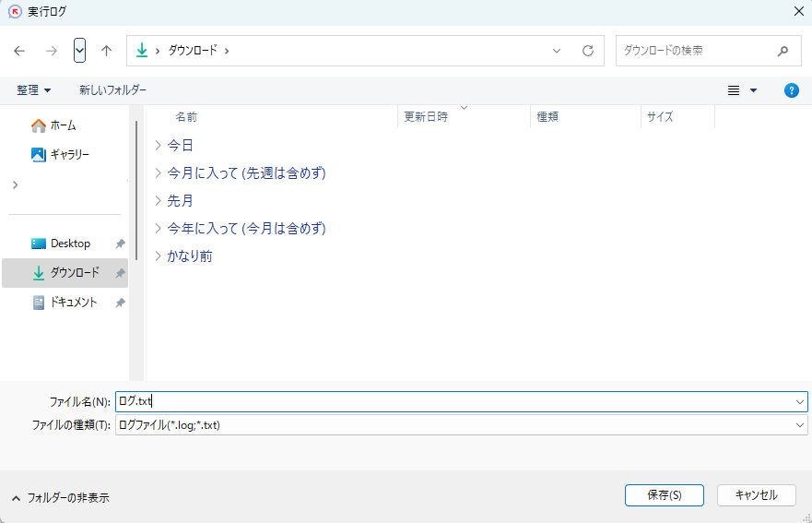Click the 保存(S) button
The height and width of the screenshot is (523, 812).
pyautogui.click(x=664, y=495)
